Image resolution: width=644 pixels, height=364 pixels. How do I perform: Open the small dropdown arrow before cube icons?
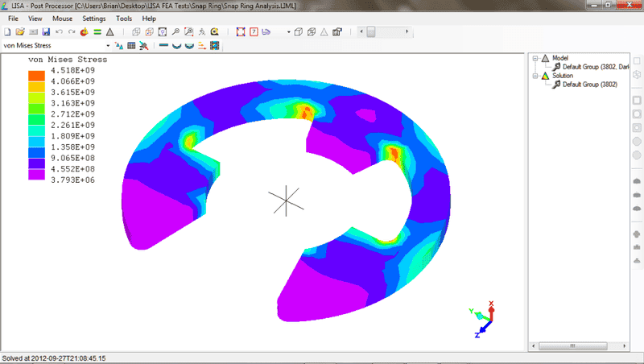tap(289, 32)
